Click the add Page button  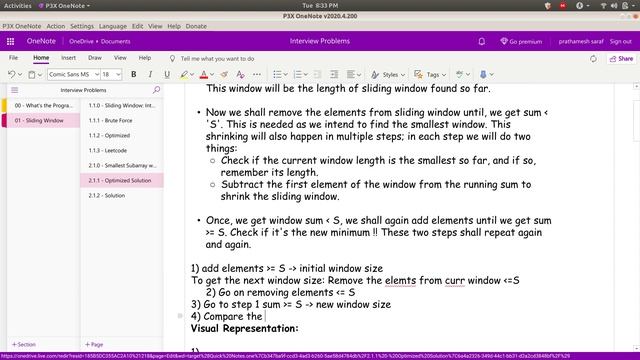click(x=94, y=344)
